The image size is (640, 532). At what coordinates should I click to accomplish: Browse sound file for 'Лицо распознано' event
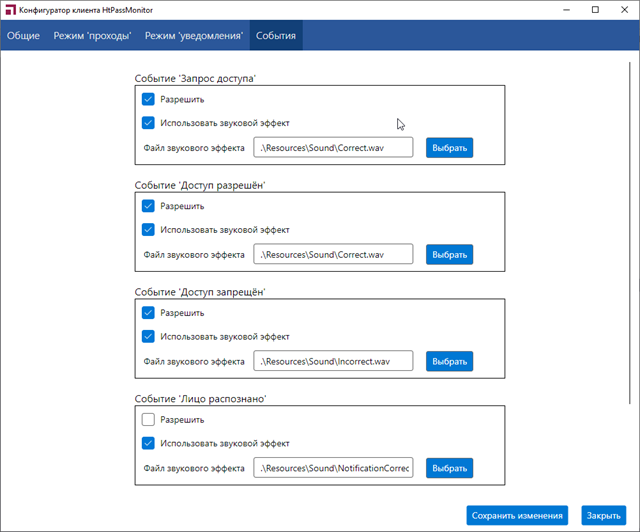pos(449,468)
